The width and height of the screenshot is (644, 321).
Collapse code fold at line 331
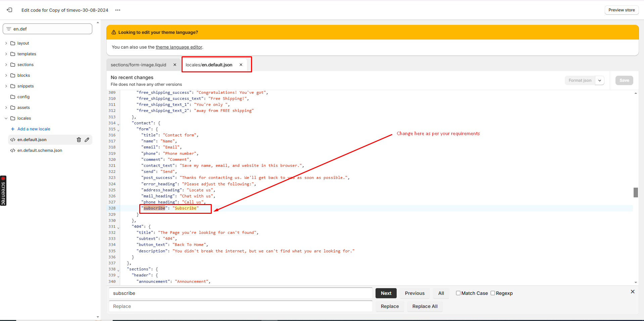118,228
